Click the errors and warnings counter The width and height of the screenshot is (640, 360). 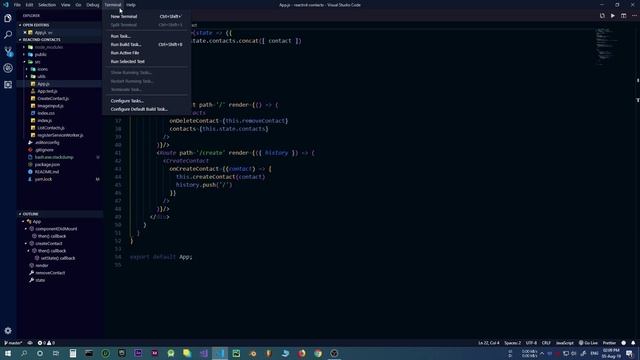pos(46,343)
